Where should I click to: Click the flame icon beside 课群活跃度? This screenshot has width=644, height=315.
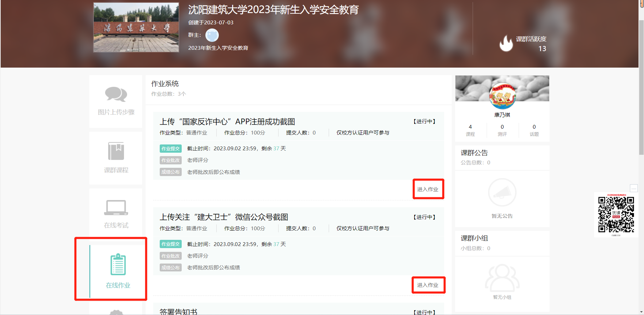[x=506, y=44]
